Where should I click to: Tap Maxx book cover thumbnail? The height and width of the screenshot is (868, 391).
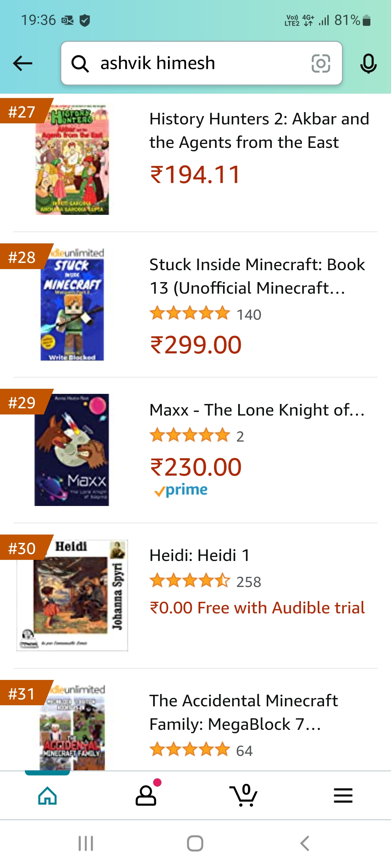[72, 450]
